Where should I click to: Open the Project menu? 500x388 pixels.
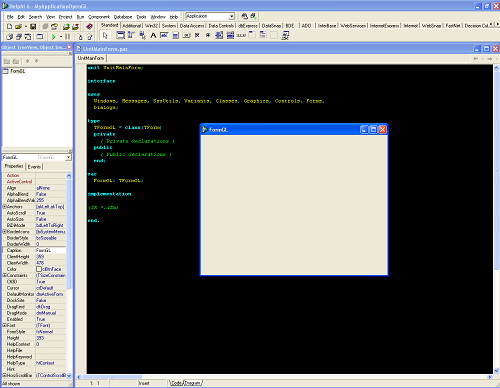coord(66,17)
